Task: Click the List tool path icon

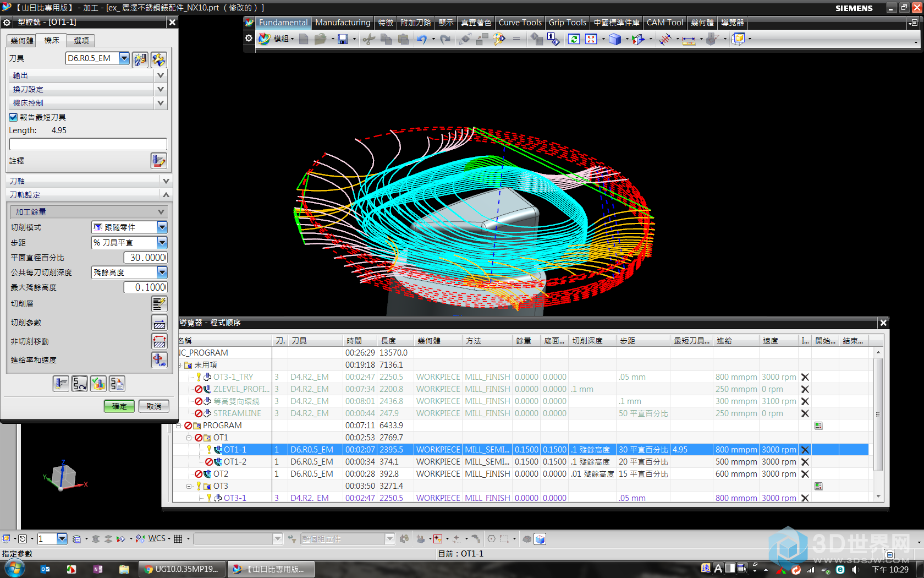Action: click(117, 384)
